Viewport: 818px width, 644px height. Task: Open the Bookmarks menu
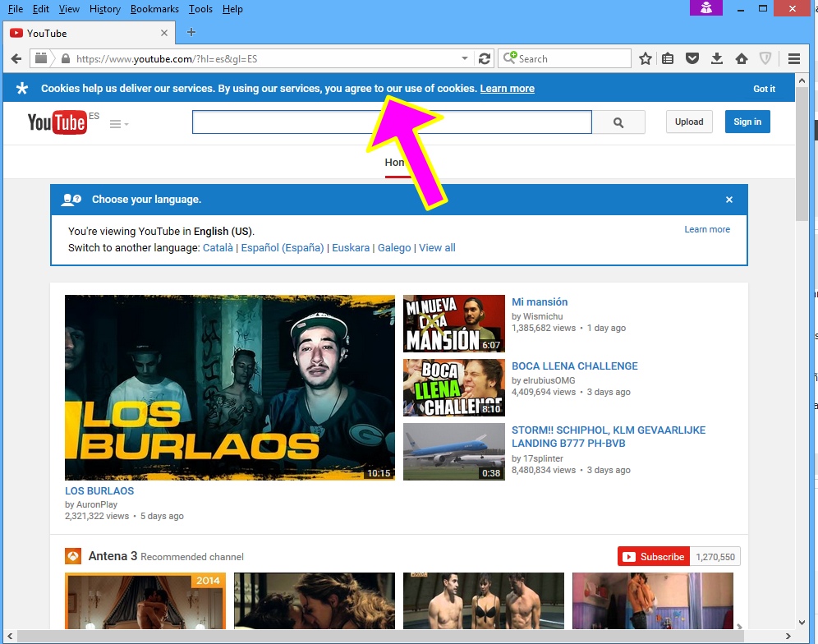pos(154,9)
